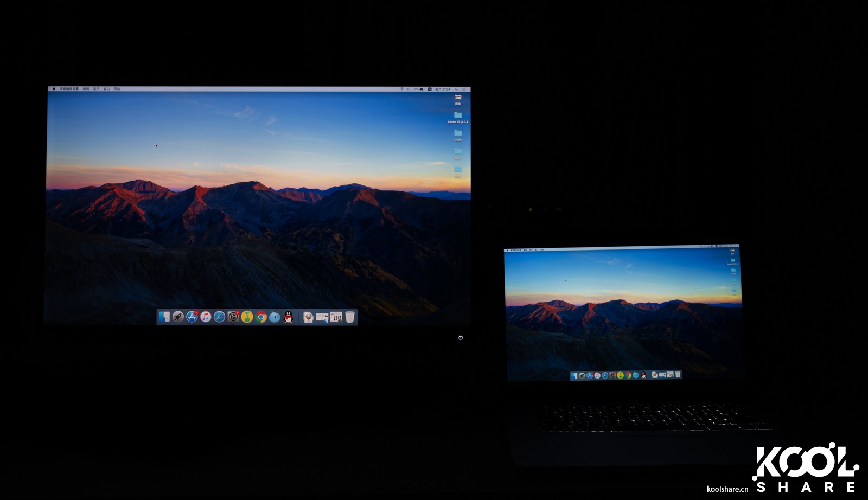
Task: Open App Store in the laptop screen's Dock
Action: coord(590,375)
